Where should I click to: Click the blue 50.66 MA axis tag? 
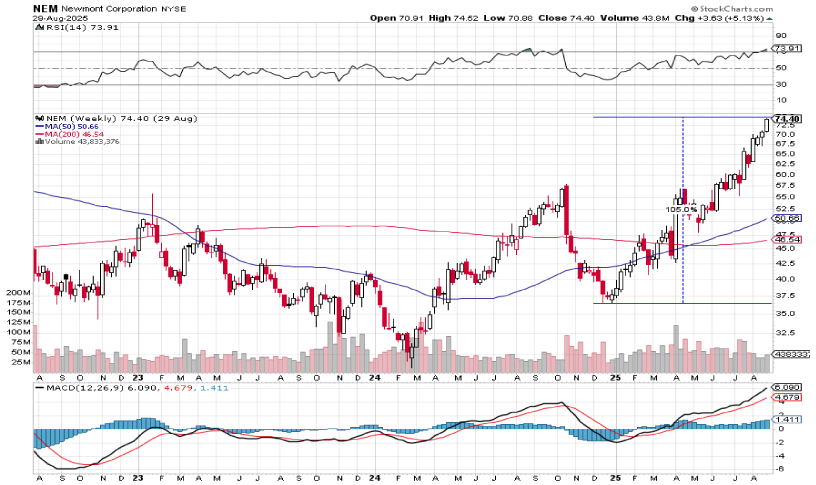click(786, 218)
